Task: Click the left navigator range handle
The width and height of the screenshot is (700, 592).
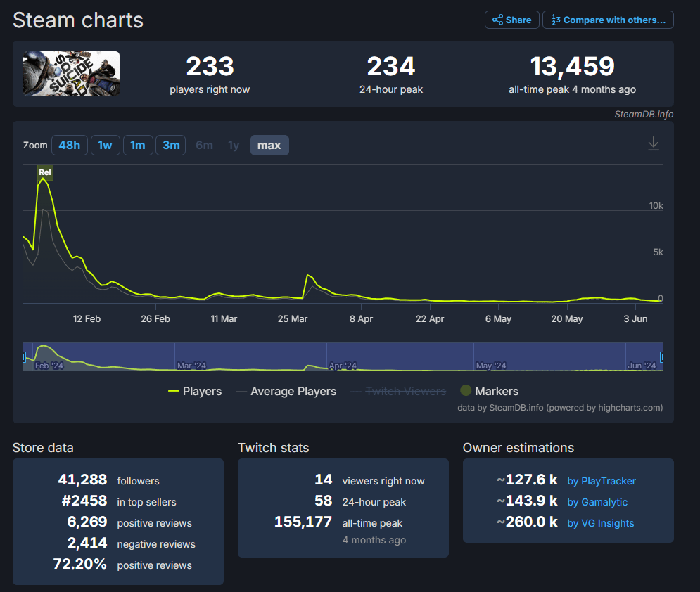Action: click(24, 356)
